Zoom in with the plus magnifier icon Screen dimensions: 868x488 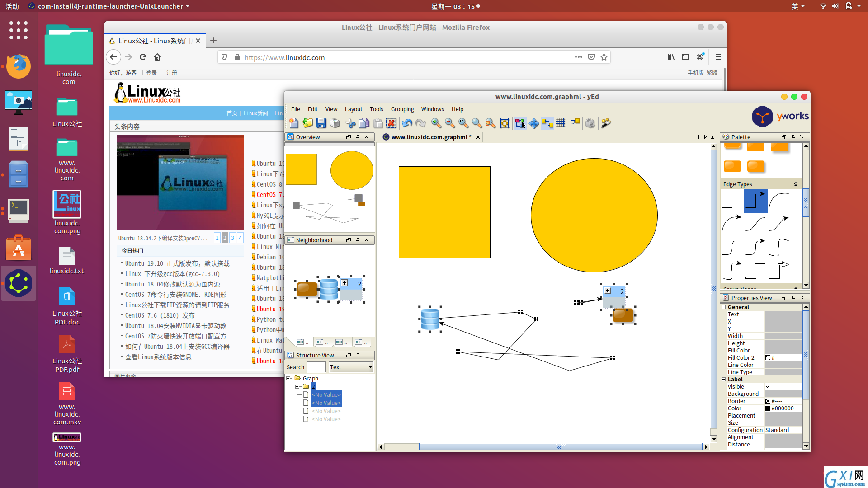[x=436, y=123]
